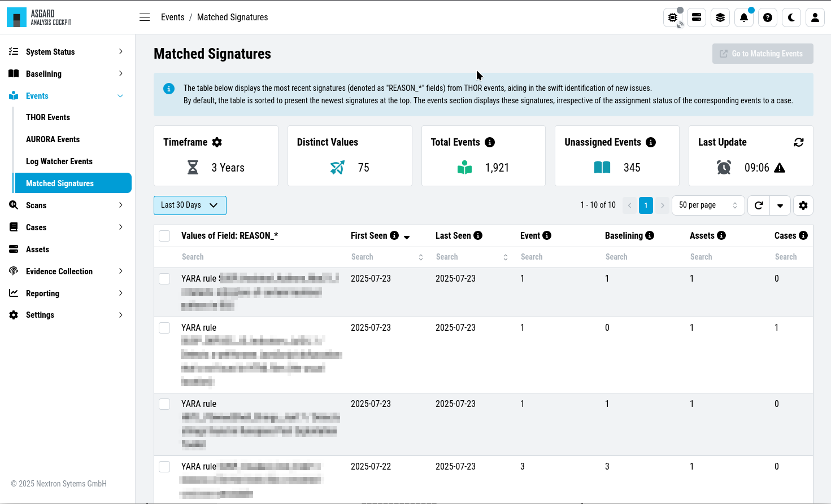The image size is (831, 504).
Task: Open AURORA Events page
Action: click(53, 139)
